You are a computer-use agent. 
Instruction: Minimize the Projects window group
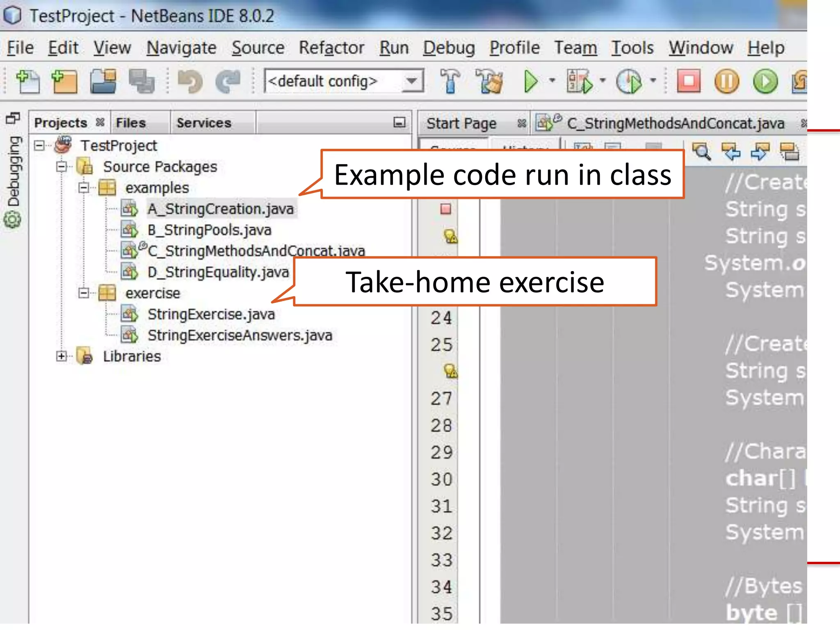coord(399,122)
